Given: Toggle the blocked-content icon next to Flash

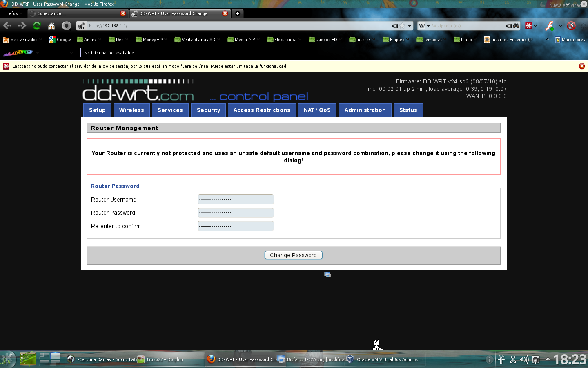Looking at the screenshot, I should pos(571,25).
